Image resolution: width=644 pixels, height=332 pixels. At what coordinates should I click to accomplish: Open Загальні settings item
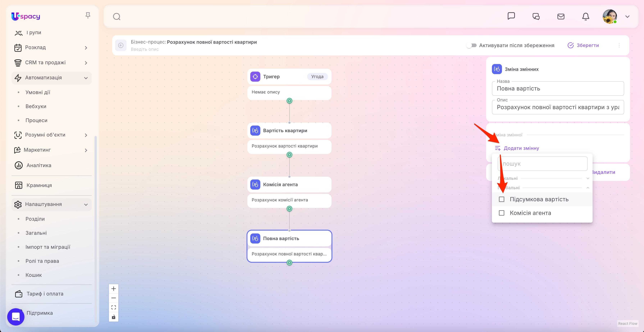36,233
